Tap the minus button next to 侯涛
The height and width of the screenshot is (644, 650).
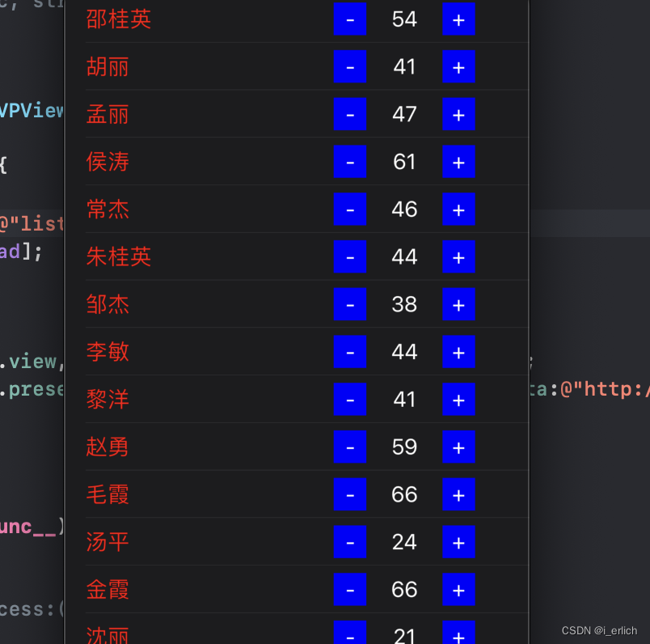pos(350,162)
